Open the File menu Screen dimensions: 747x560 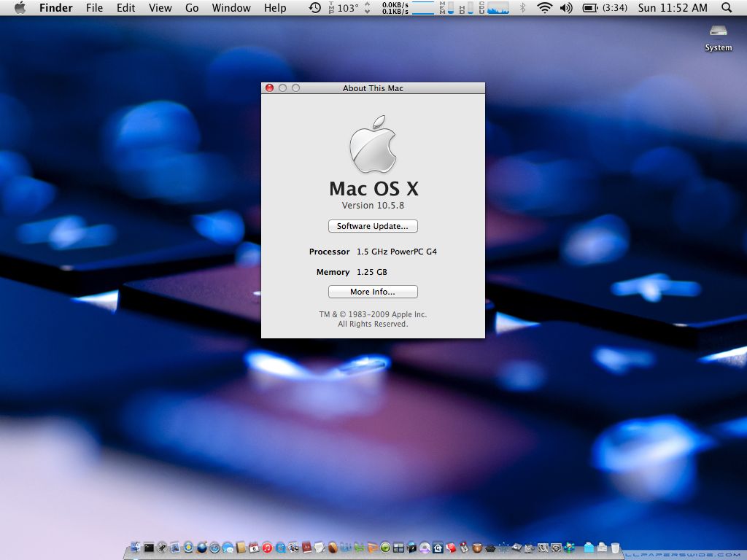coord(94,7)
